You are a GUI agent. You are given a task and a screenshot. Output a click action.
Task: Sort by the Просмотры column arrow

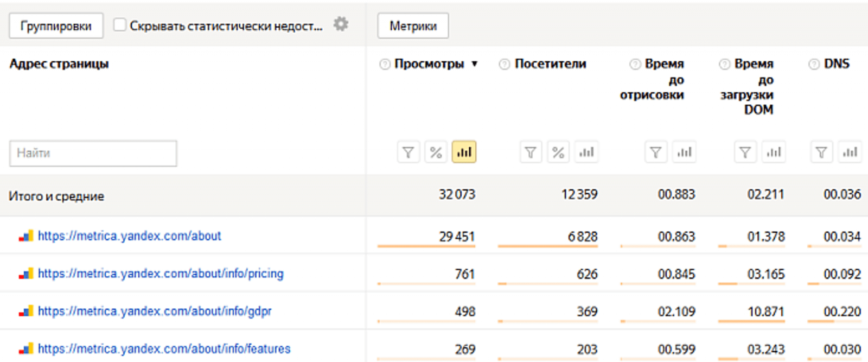(x=475, y=64)
